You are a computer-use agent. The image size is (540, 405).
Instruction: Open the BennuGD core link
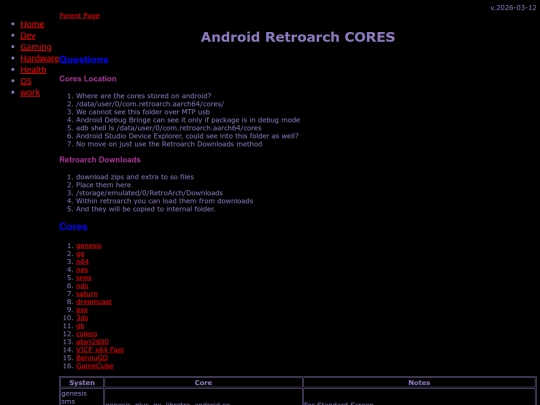[92, 358]
